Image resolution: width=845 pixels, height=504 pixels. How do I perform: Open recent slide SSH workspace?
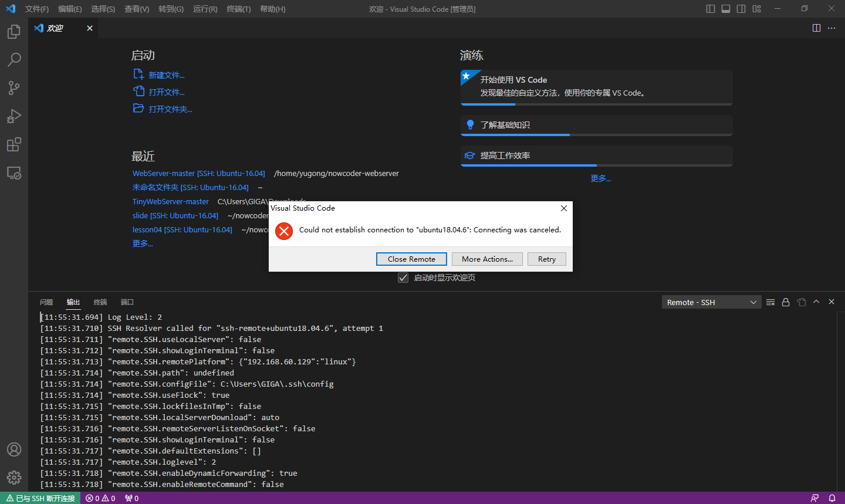tap(175, 215)
